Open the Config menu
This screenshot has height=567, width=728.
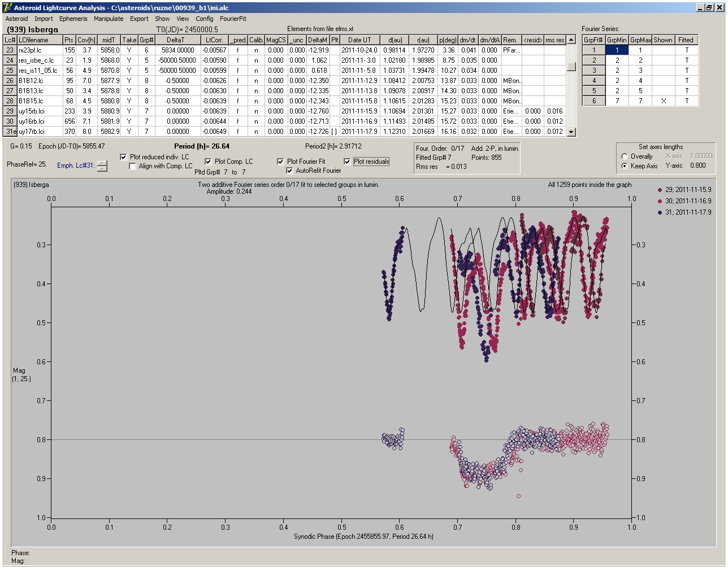[205, 19]
